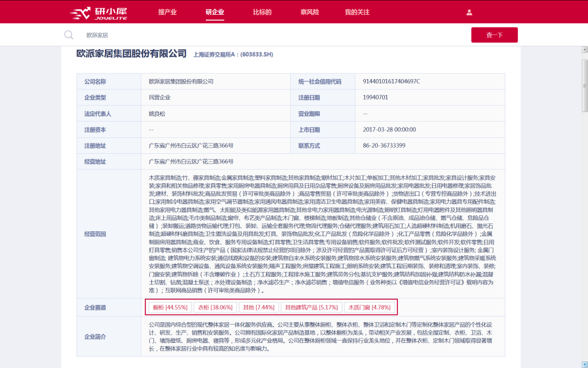Viewport: 588px width, 368px height.
Task: Select the 衣柜 [38.06%] track tag
Action: coord(215,307)
